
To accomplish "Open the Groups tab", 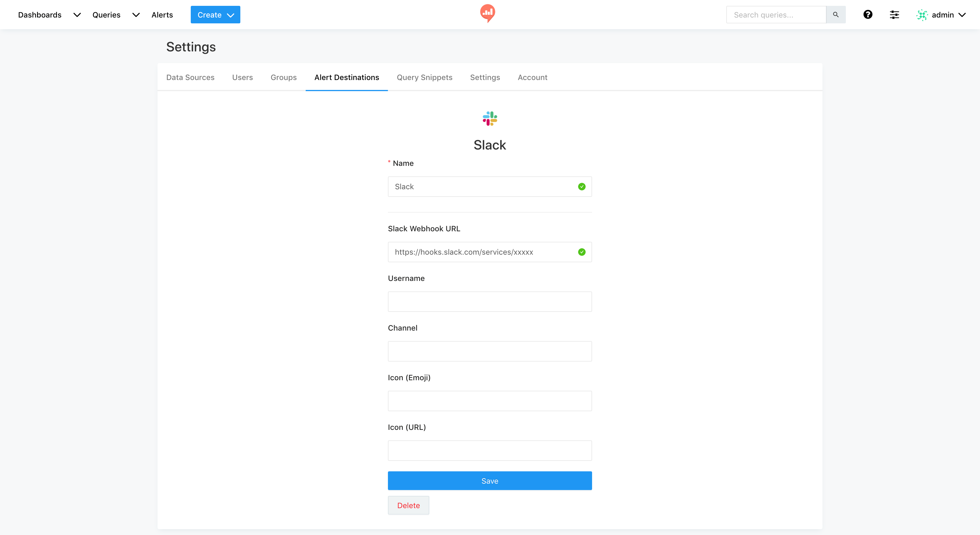I will click(x=283, y=77).
